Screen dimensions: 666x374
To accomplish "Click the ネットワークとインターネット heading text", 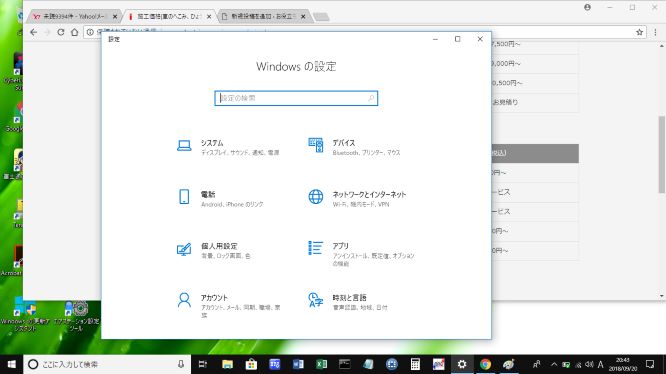I will click(x=369, y=194).
